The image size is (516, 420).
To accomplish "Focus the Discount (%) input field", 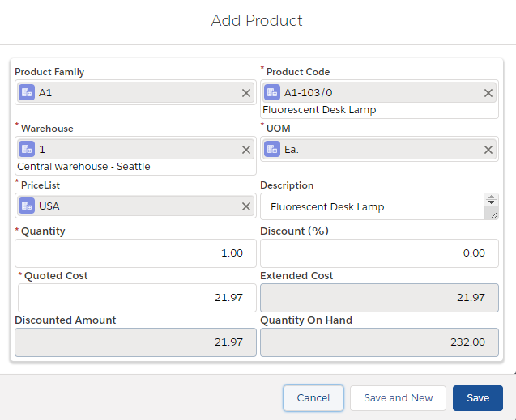I will coord(379,253).
